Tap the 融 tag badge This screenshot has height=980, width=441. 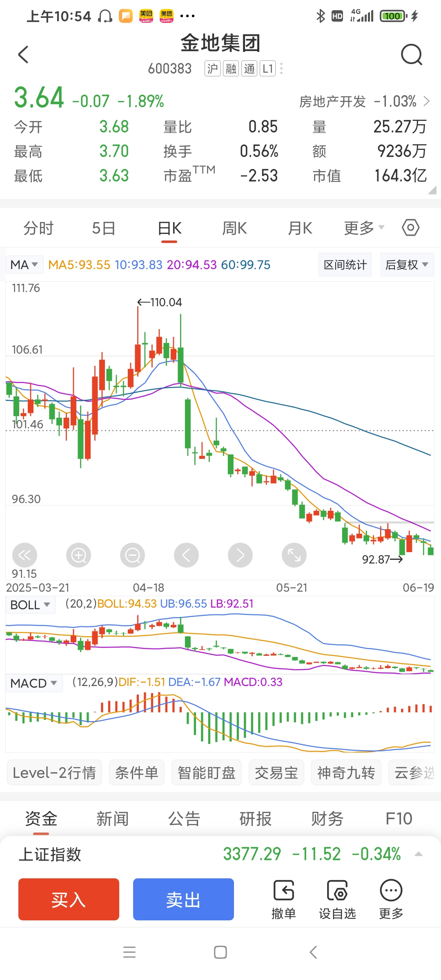[231, 69]
